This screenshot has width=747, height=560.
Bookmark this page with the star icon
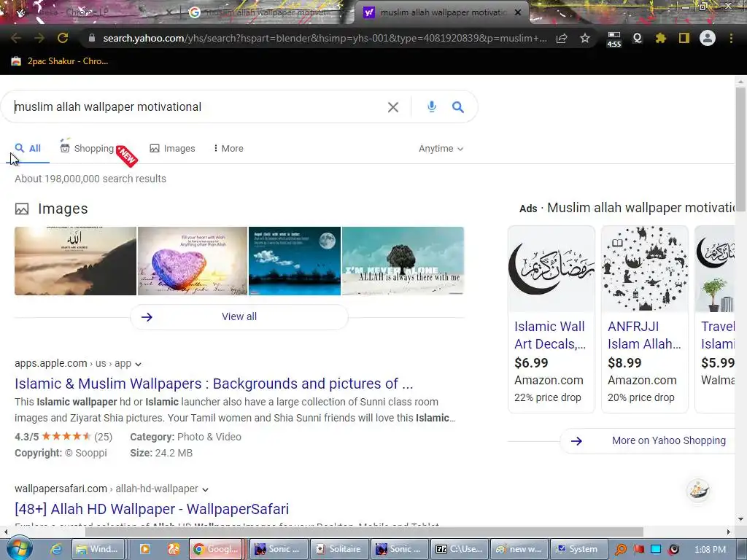point(585,38)
